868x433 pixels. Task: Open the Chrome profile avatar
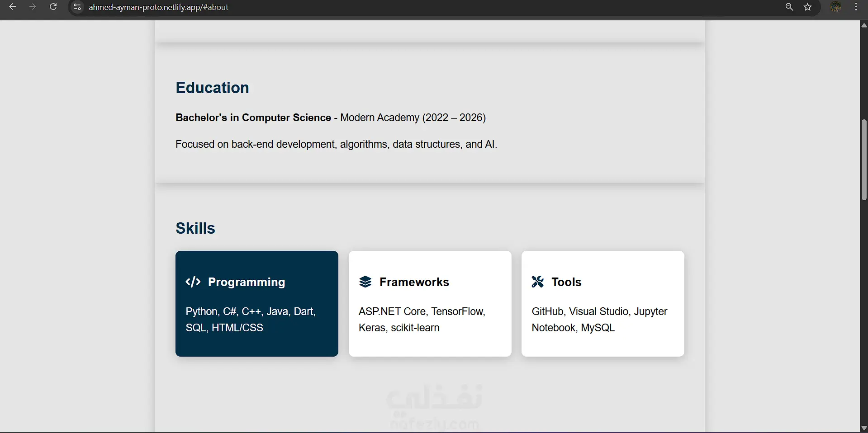coord(836,7)
